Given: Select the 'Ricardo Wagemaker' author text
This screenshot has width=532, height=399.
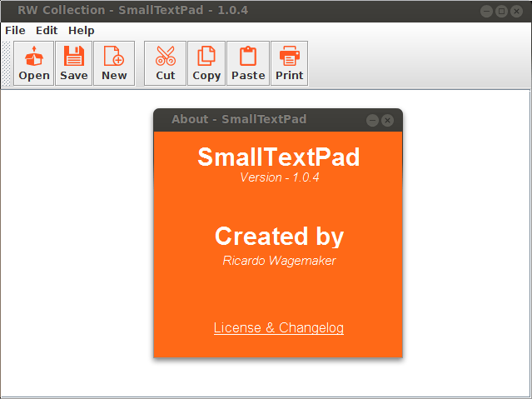Looking at the screenshot, I should pyautogui.click(x=279, y=261).
